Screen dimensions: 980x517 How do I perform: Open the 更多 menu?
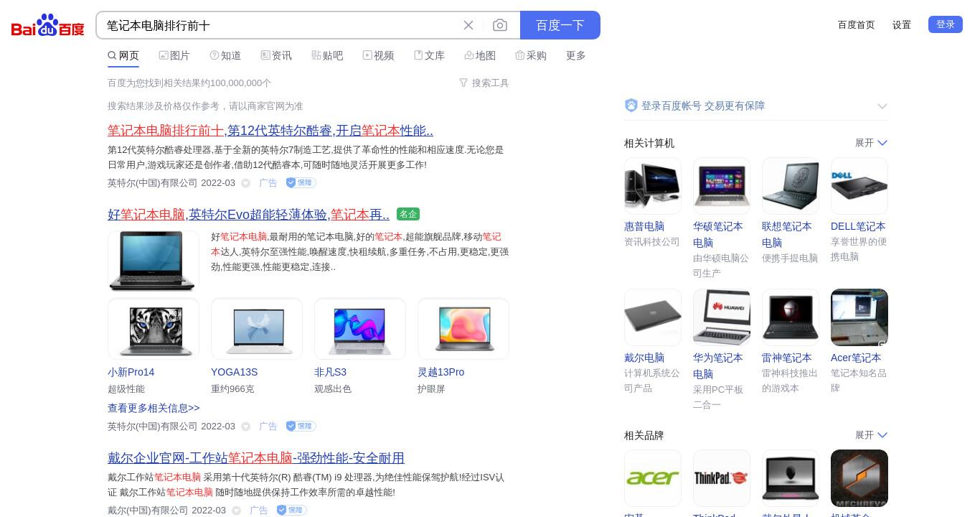click(576, 55)
